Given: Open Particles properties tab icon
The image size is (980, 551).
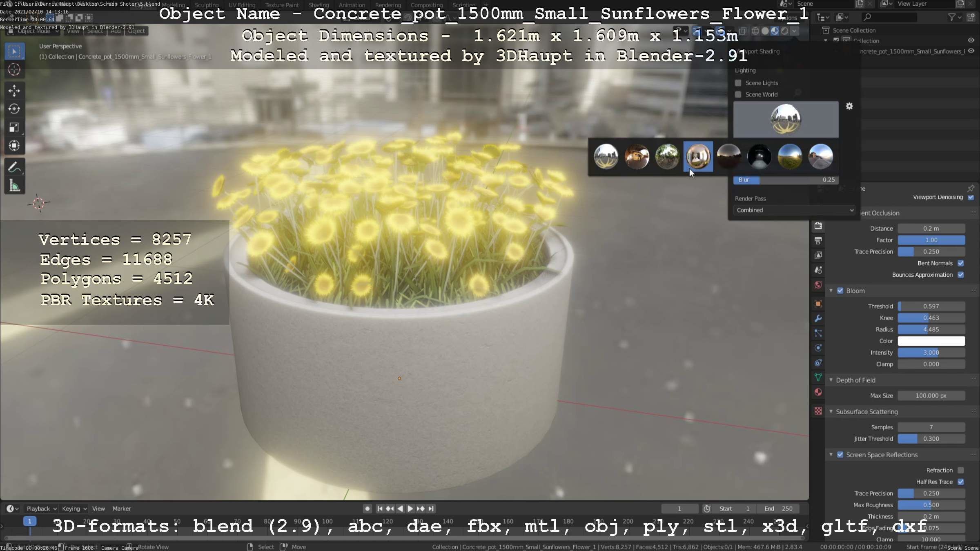Looking at the screenshot, I should [x=818, y=333].
